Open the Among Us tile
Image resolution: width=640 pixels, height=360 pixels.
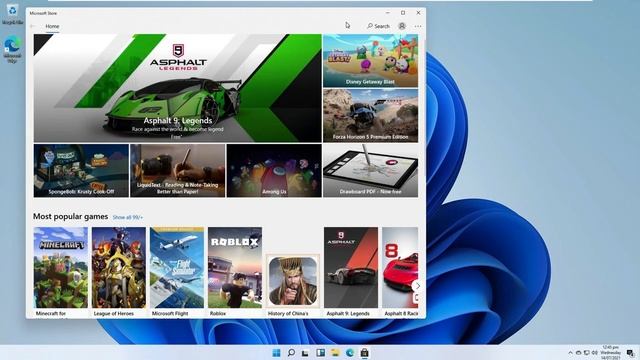tap(274, 171)
